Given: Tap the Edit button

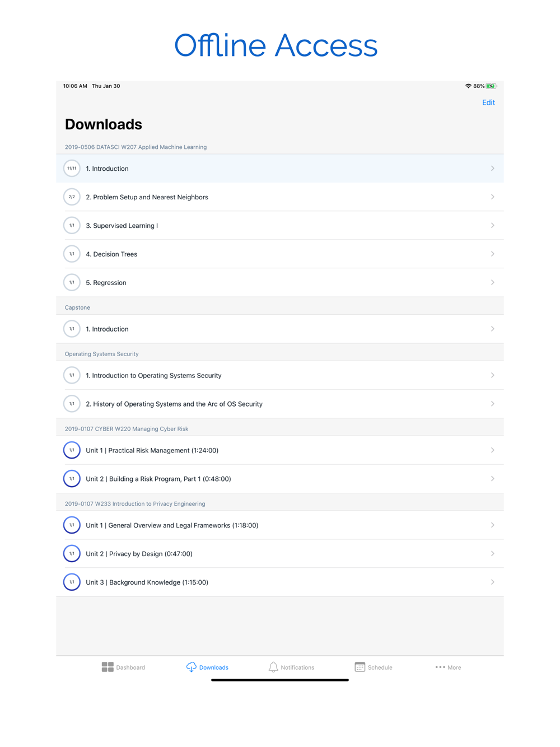Looking at the screenshot, I should tap(488, 102).
